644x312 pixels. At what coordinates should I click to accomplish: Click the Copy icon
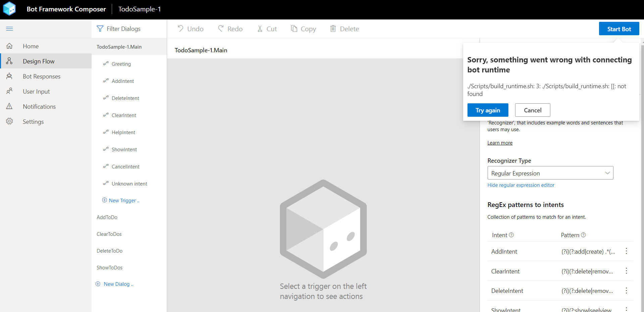point(293,29)
